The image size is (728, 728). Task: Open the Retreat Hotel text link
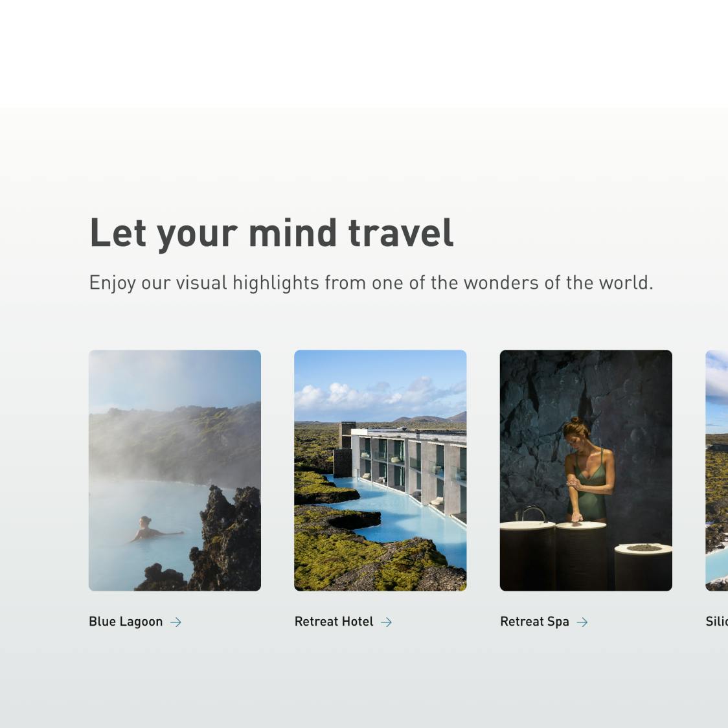334,622
